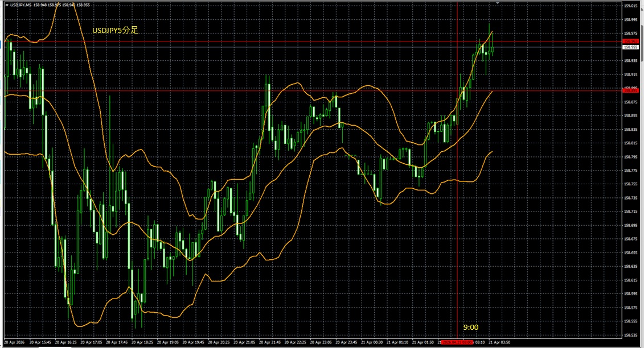Select the yellow USDJPY5分足 text label

[116, 31]
